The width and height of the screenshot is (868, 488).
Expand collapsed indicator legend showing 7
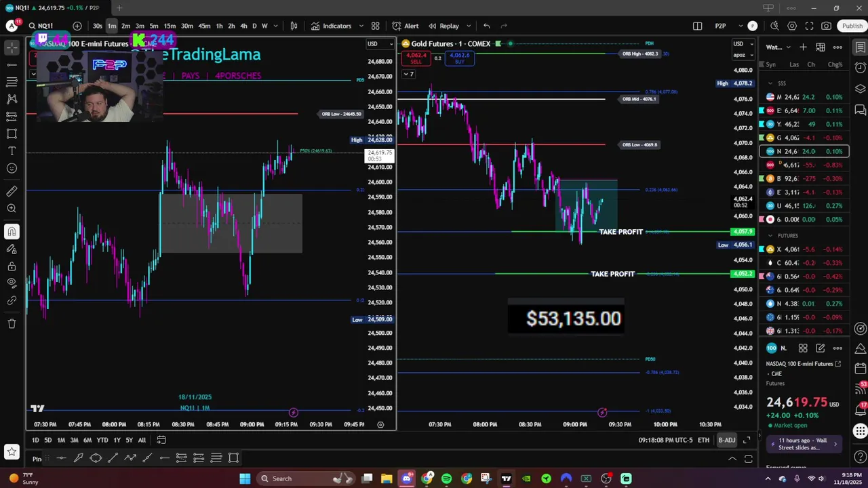(408, 74)
